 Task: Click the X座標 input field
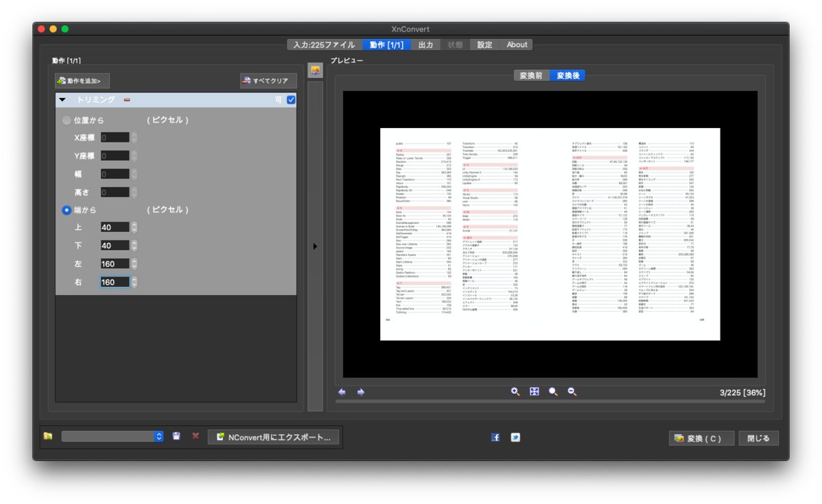[115, 138]
